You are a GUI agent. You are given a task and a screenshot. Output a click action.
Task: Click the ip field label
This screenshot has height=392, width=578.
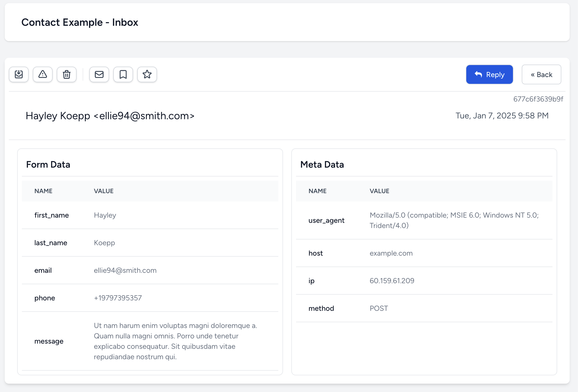[311, 281]
